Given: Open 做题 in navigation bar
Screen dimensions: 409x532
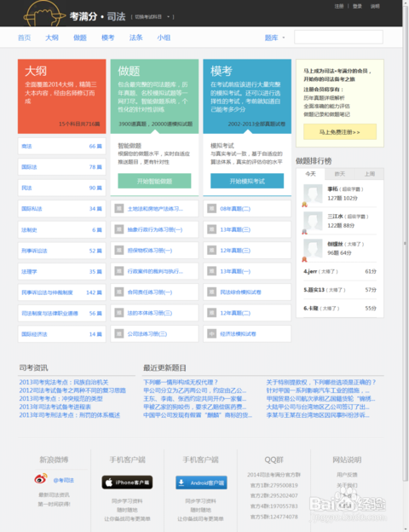Looking at the screenshot, I should (80, 38).
